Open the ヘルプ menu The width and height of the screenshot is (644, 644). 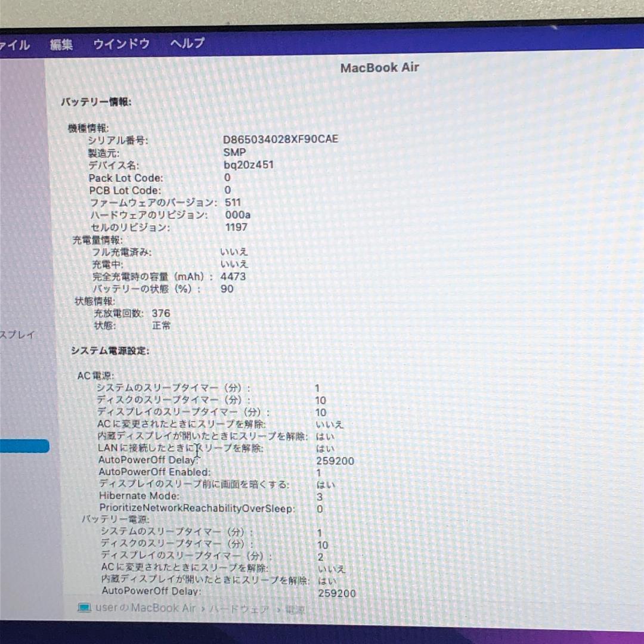(x=187, y=43)
